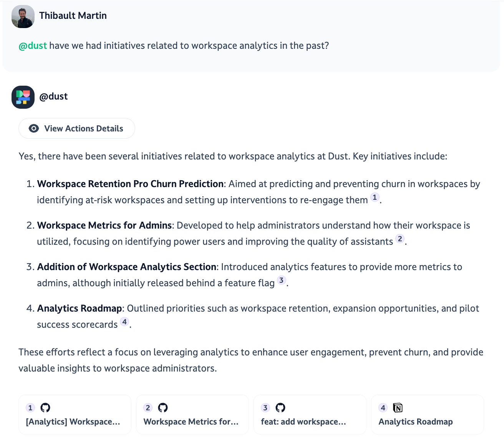Click the eye icon in View Actions Details

34,128
